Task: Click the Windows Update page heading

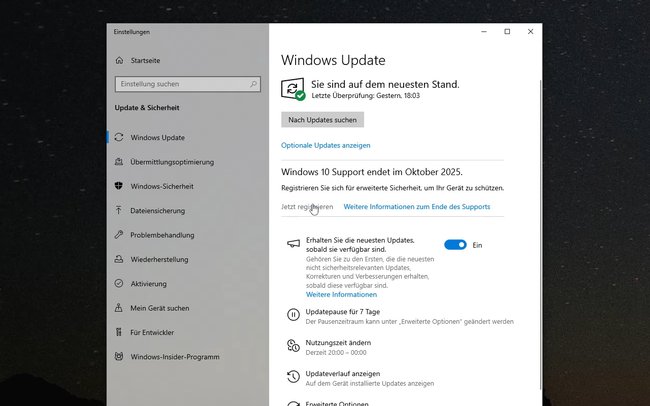Action: pyautogui.click(x=333, y=60)
